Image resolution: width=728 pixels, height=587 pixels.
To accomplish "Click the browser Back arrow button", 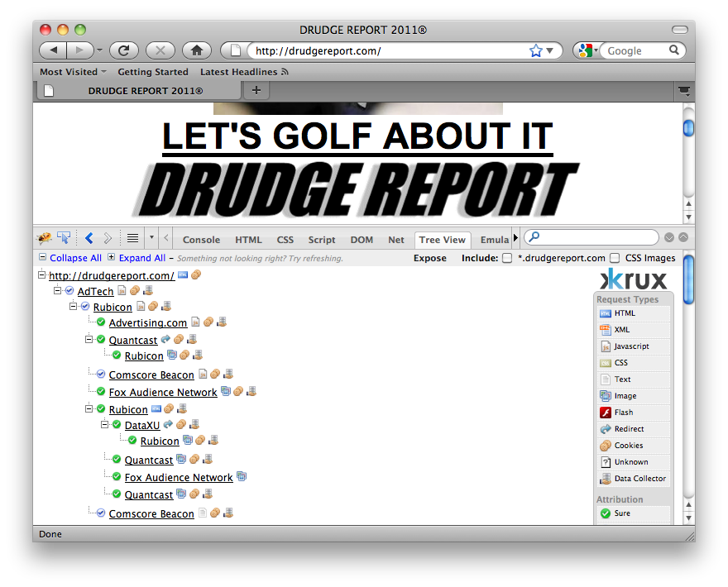I will (54, 50).
